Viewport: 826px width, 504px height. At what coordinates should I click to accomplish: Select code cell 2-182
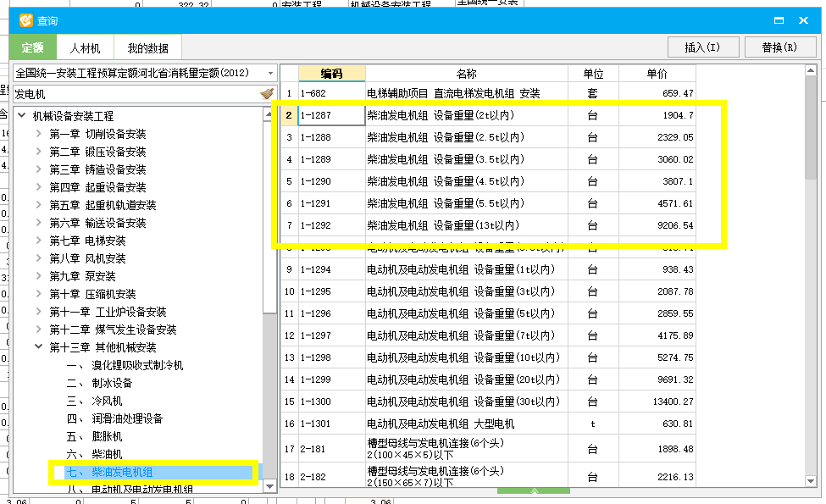332,477
